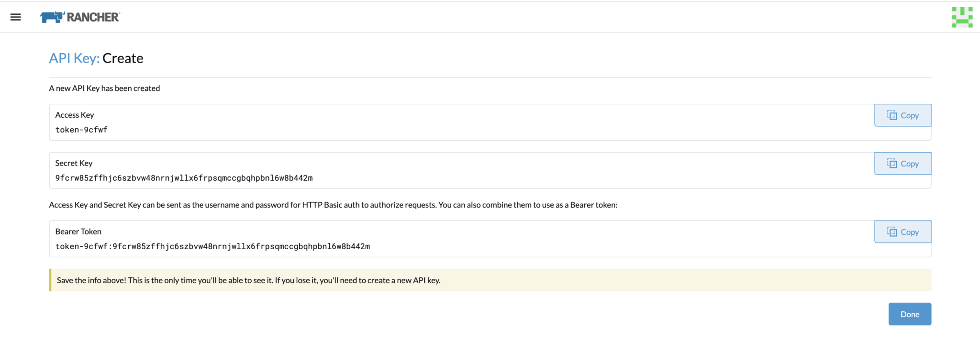Go back via API Key breadcrumb
980x341 pixels.
click(x=74, y=58)
